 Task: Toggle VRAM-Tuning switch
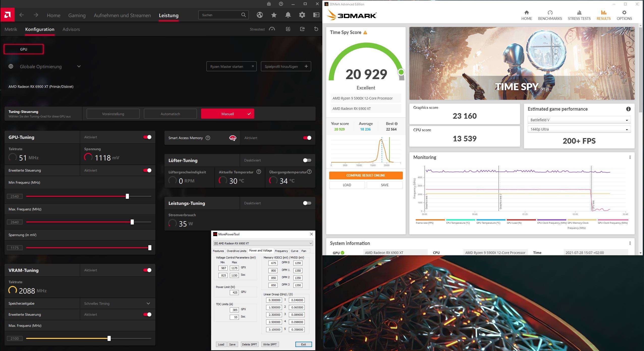(x=147, y=270)
